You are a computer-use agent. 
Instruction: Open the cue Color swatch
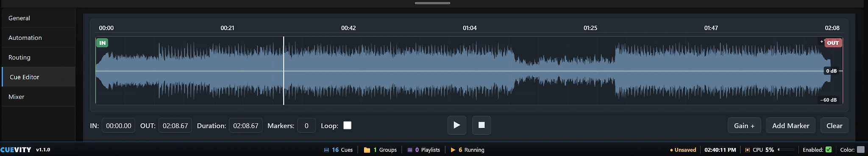(860, 150)
